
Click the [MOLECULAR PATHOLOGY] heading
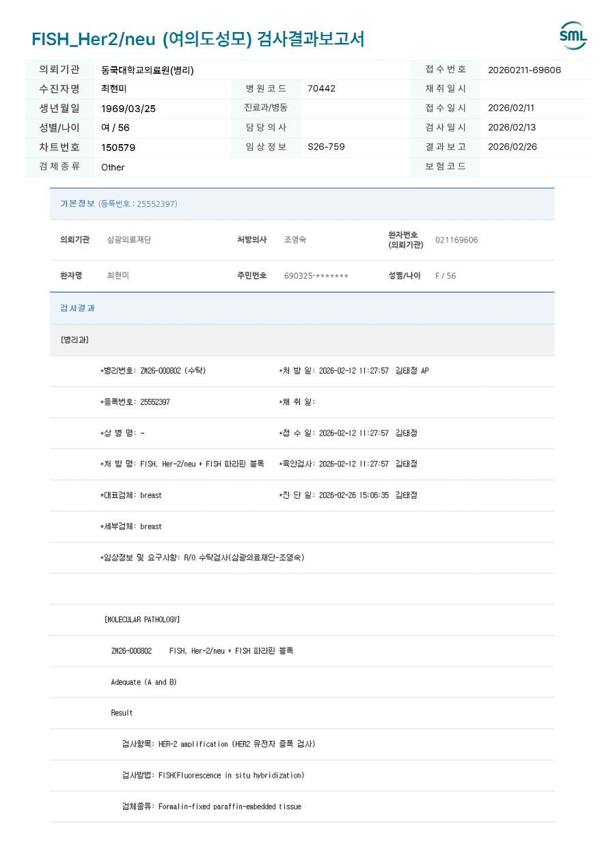coord(142,619)
